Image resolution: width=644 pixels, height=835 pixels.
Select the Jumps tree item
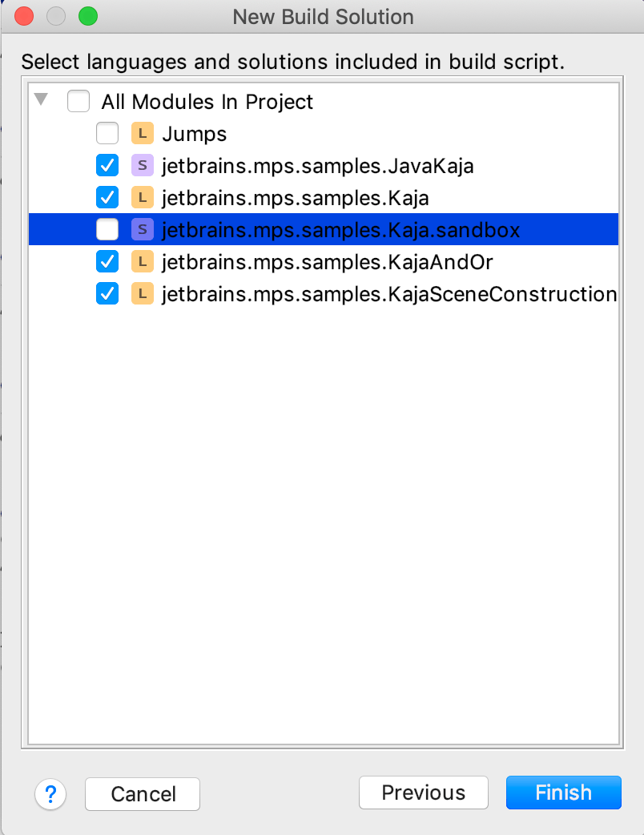coord(194,133)
